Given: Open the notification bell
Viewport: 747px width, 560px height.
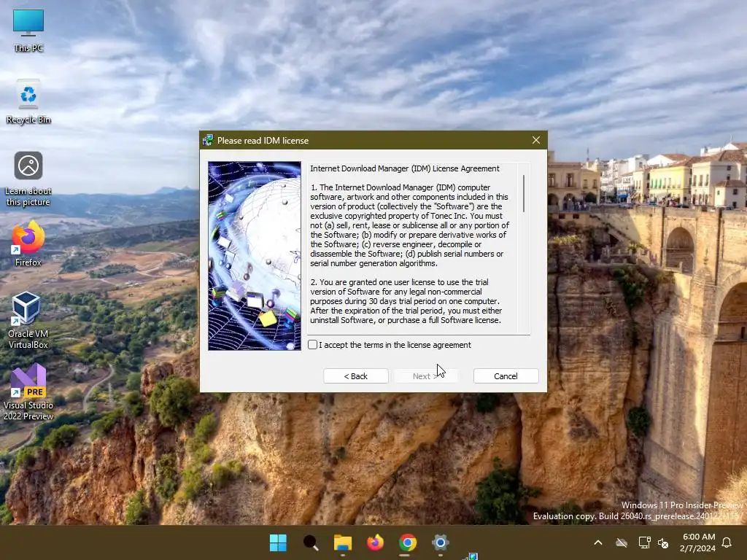Looking at the screenshot, I should [727, 542].
